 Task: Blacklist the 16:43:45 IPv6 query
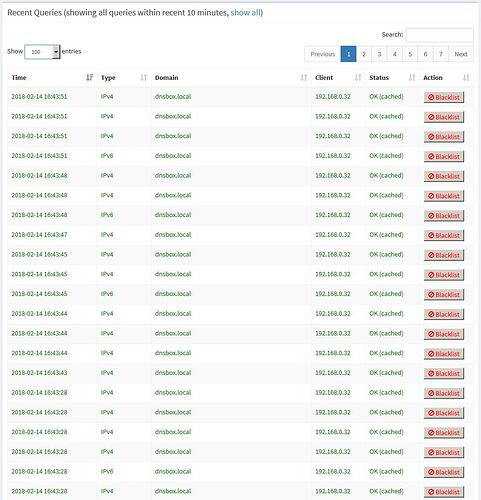(x=444, y=295)
